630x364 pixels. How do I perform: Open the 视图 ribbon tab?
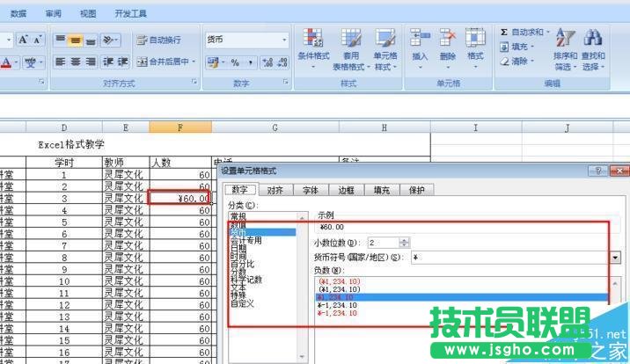(88, 14)
